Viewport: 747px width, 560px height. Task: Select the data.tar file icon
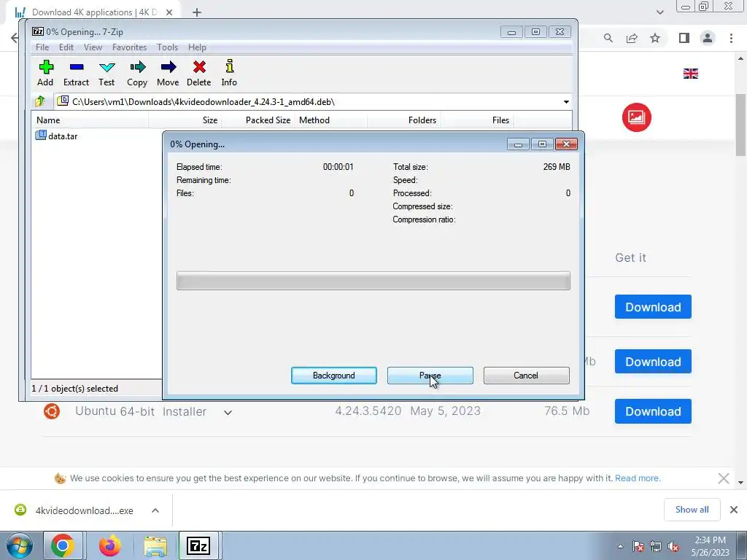coord(41,136)
